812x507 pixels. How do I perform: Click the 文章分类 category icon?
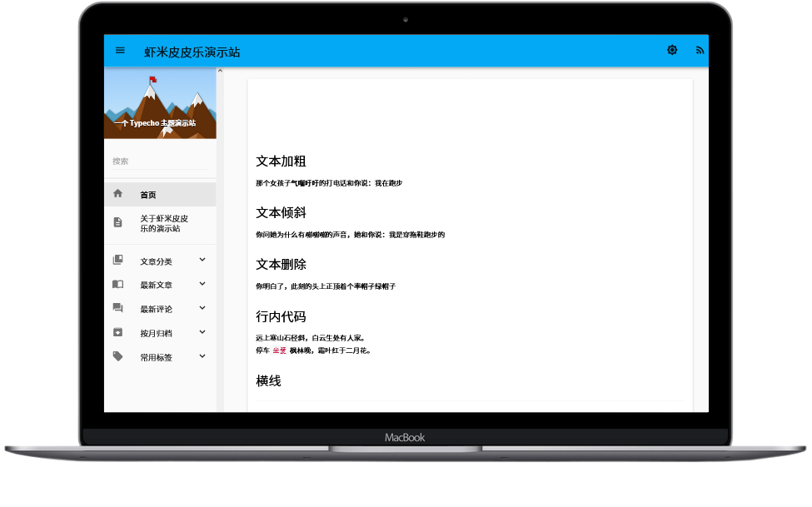pos(117,261)
